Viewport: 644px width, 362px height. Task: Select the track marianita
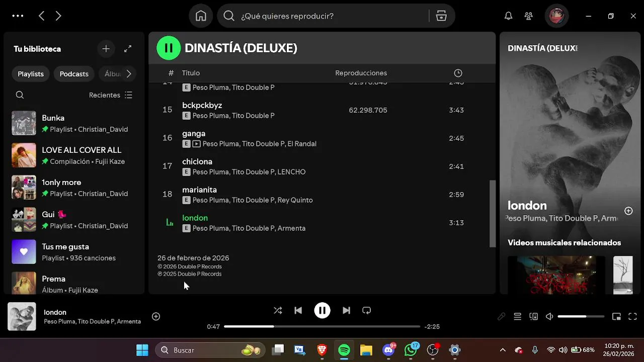coord(199,190)
